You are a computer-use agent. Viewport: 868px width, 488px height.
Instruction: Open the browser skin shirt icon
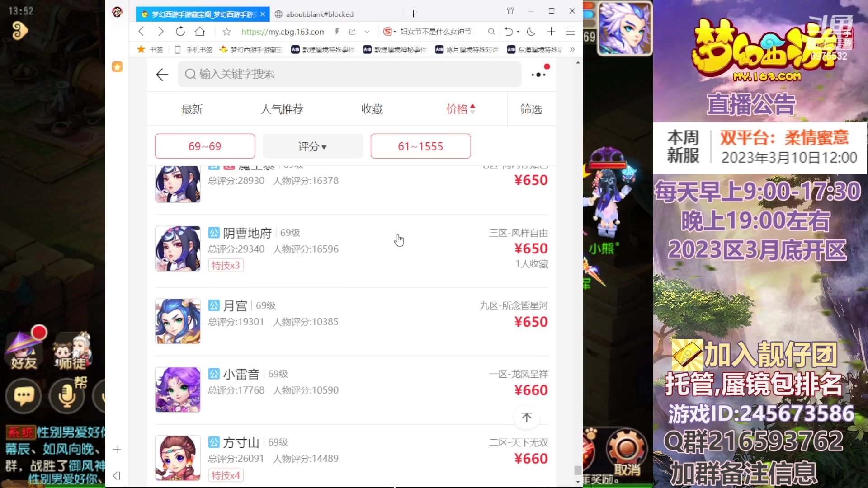point(510,11)
